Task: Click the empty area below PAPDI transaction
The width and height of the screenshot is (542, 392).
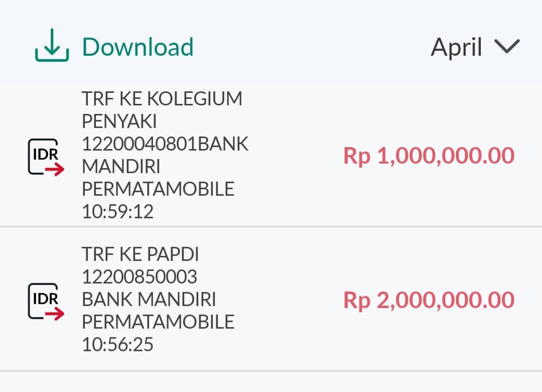Action: click(271, 382)
